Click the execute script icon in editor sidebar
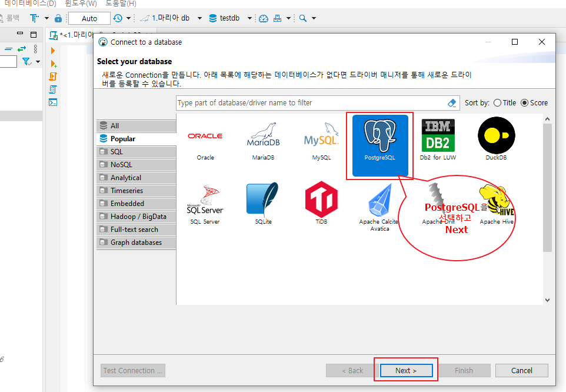566x392 pixels. [53, 77]
